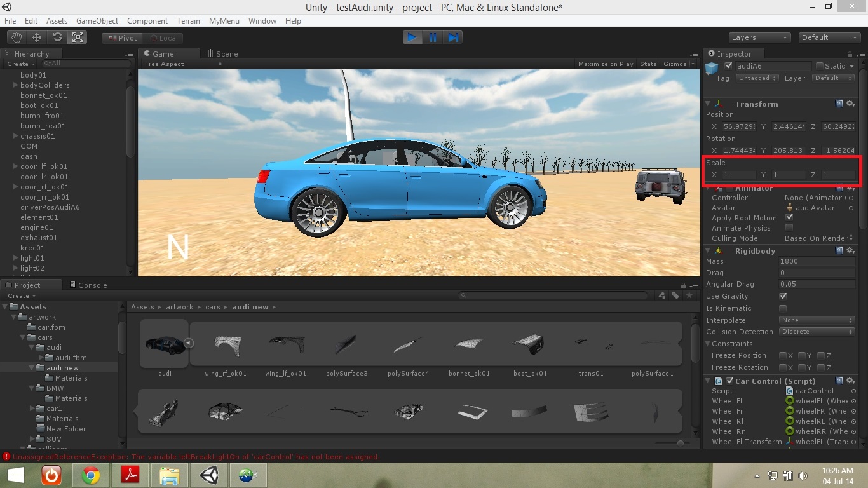Click the Hierarchy Create button
Image resolution: width=868 pixels, height=488 pixels.
(x=21, y=64)
